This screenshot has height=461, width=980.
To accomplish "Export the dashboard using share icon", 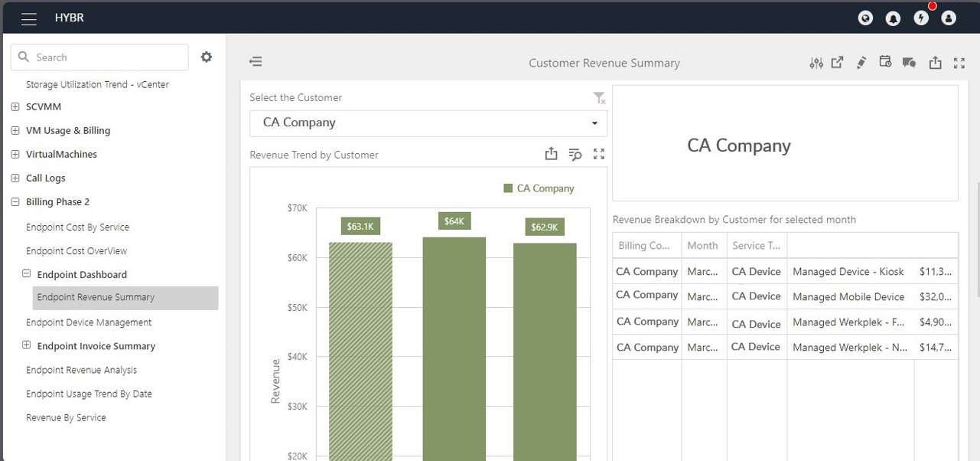I will 935,63.
